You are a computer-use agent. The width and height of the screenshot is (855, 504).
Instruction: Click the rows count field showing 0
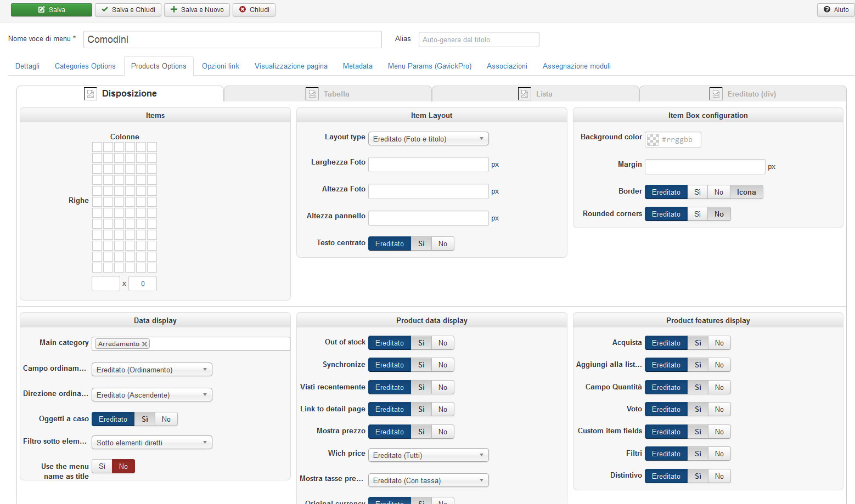[143, 284]
